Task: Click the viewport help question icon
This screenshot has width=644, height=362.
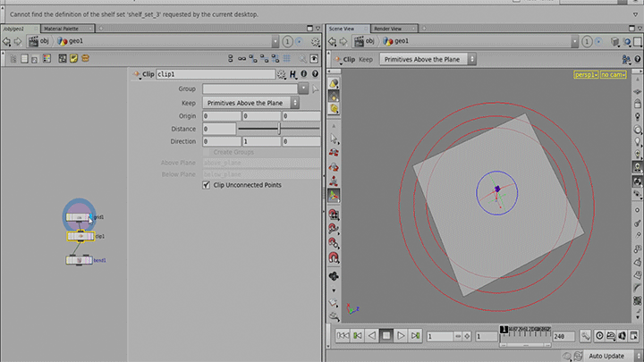Action: pos(638,60)
